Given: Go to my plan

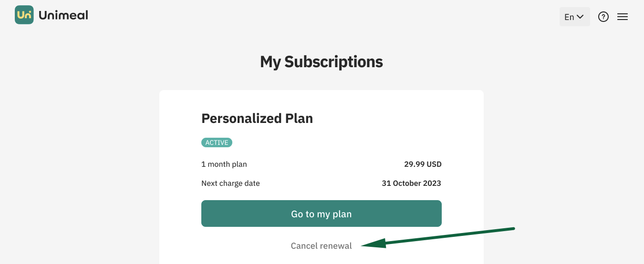Looking at the screenshot, I should (x=322, y=213).
